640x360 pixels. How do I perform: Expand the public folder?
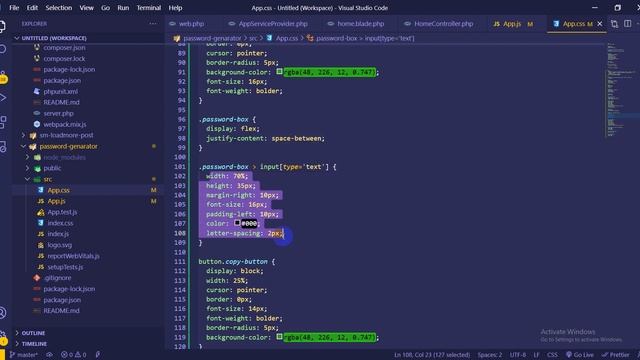tap(52, 168)
